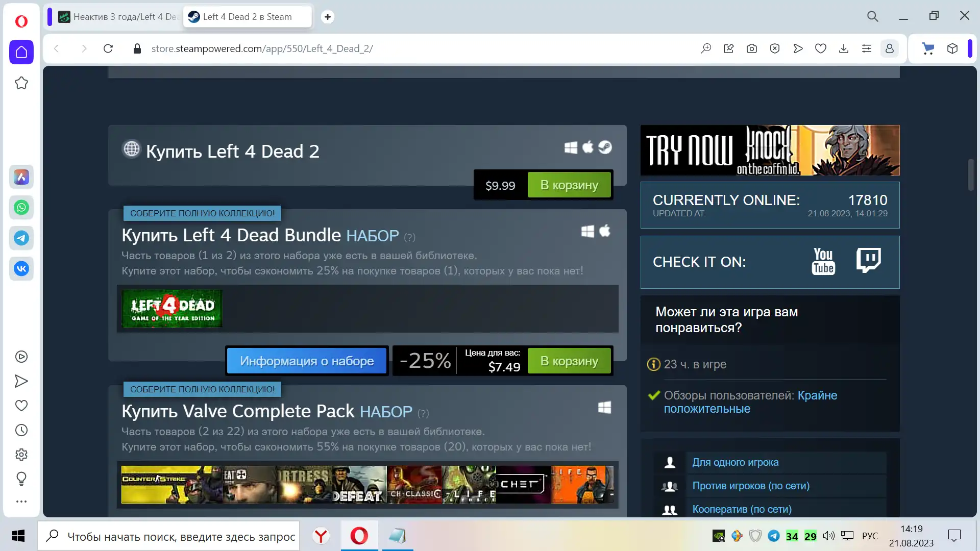The width and height of the screenshot is (980, 551).
Task: Open volume control in system tray
Action: click(828, 536)
